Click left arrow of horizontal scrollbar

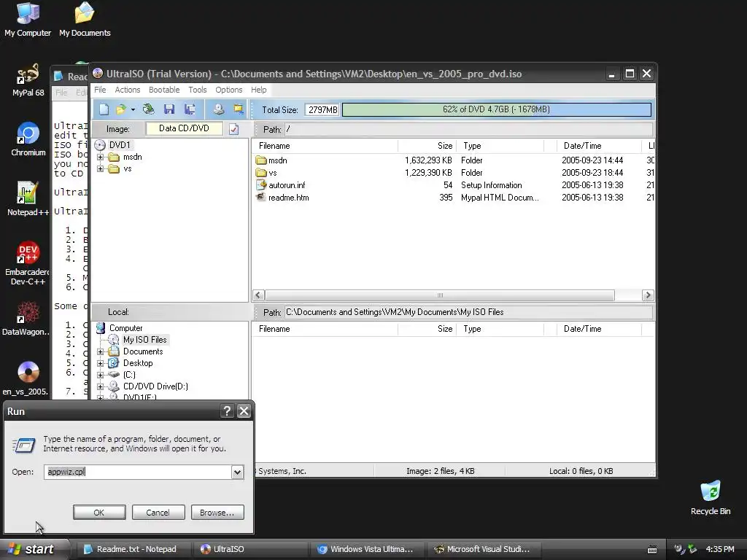point(258,295)
